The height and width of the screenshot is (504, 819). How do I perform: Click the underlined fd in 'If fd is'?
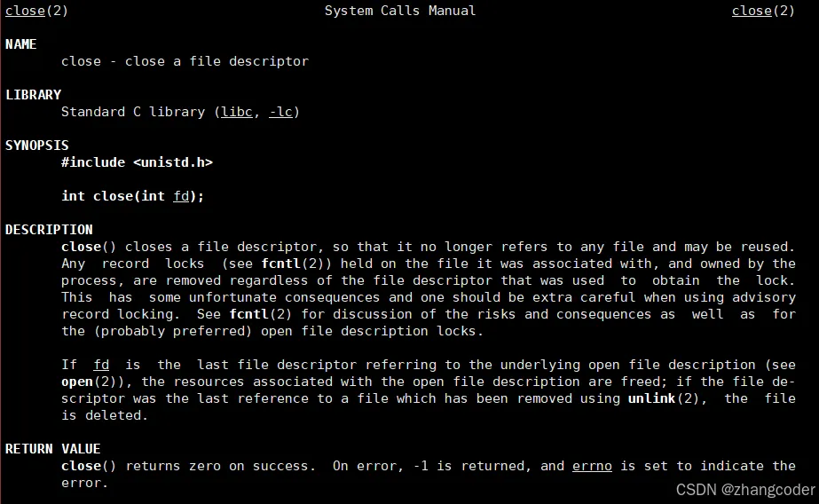click(101, 365)
